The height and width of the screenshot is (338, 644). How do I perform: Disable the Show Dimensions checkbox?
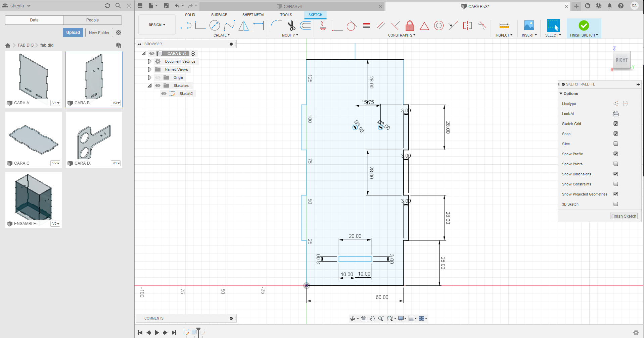[x=616, y=174]
